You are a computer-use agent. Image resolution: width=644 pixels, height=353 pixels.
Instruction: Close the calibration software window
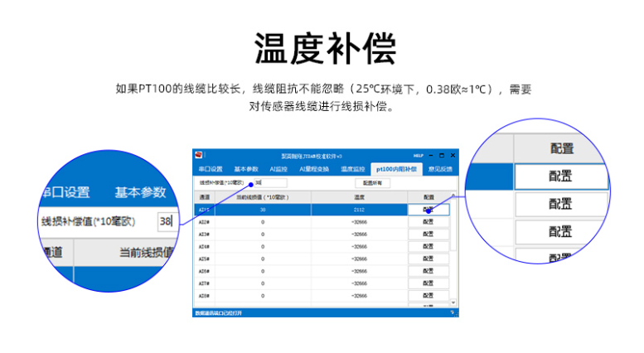(x=452, y=155)
